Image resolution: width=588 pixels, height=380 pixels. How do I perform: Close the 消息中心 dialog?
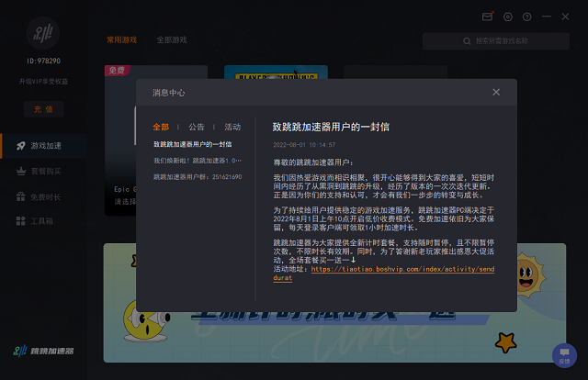[496, 92]
